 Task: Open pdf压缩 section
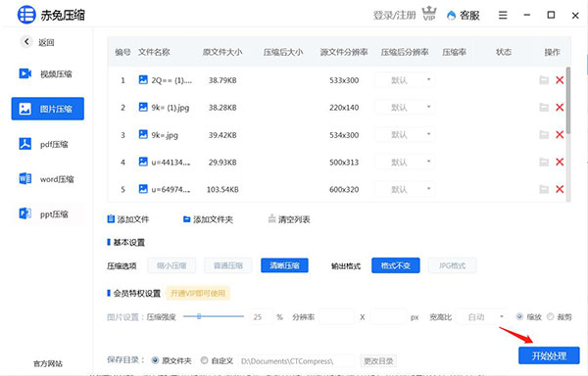(x=48, y=144)
